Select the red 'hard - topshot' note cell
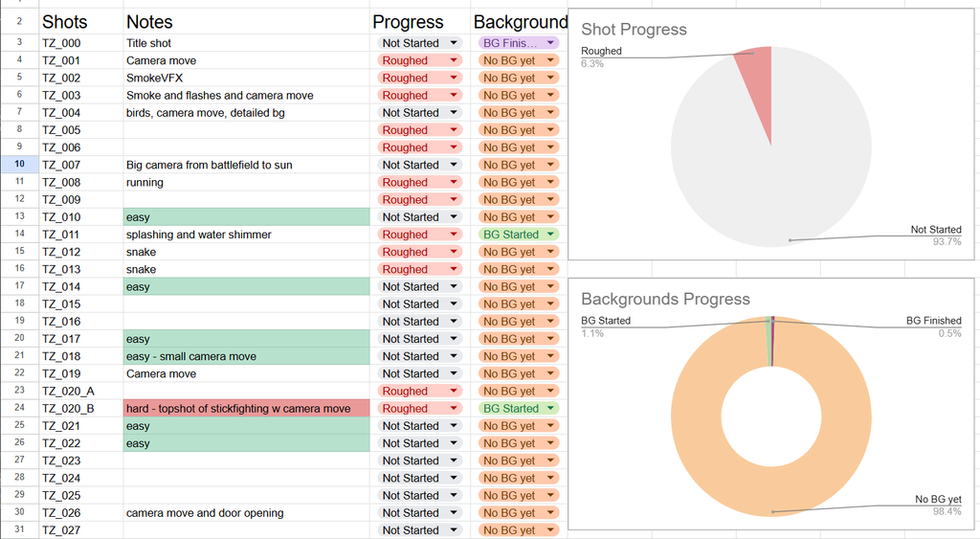The image size is (980, 539). (246, 408)
